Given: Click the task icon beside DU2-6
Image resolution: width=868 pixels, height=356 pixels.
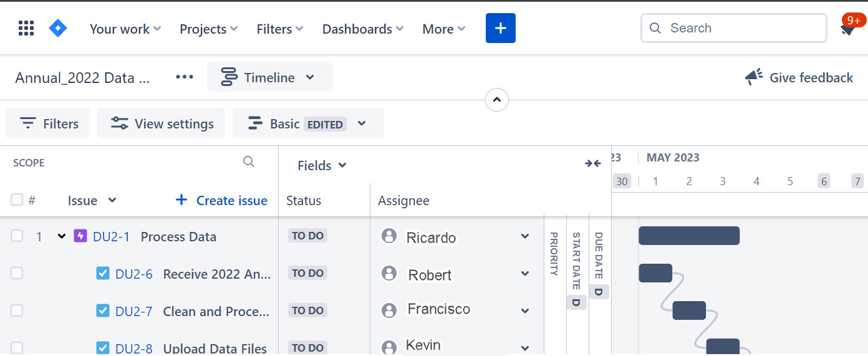Looking at the screenshot, I should (103, 273).
